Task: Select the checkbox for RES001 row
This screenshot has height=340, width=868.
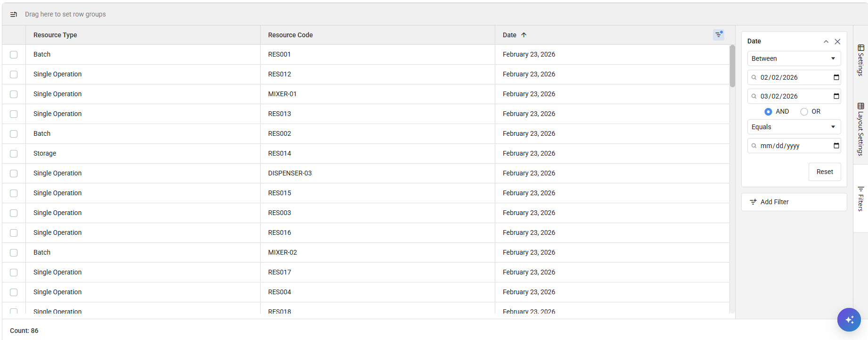Action: pos(14,55)
